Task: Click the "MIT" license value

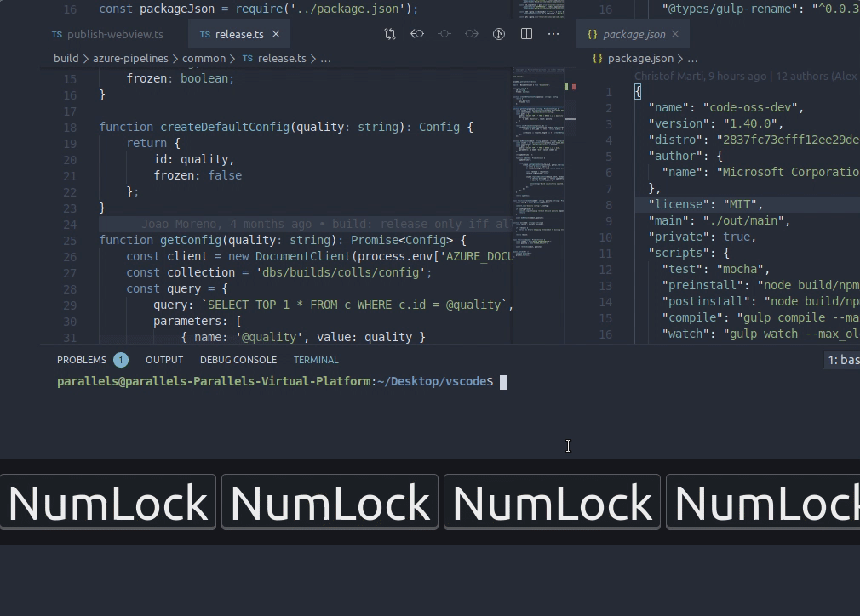Action: click(740, 204)
